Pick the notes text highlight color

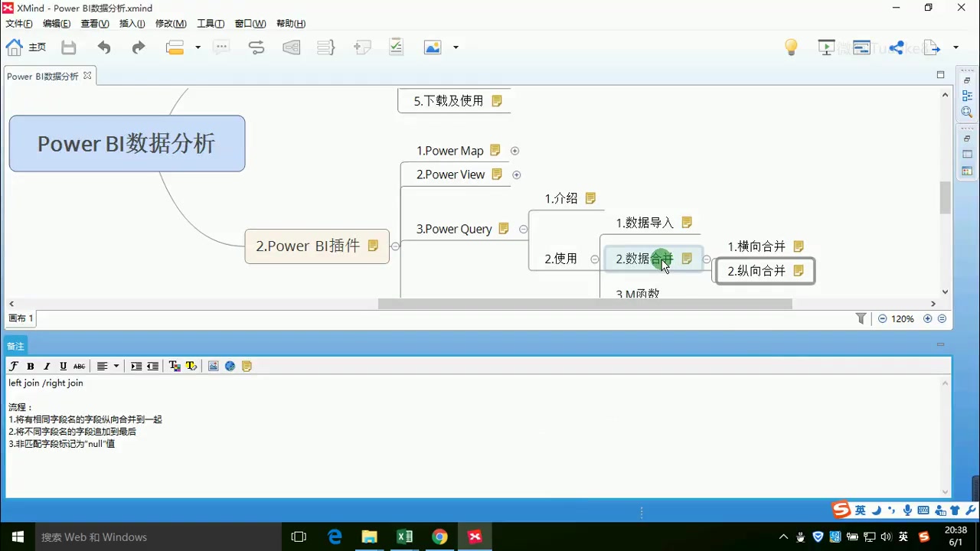[x=191, y=366]
